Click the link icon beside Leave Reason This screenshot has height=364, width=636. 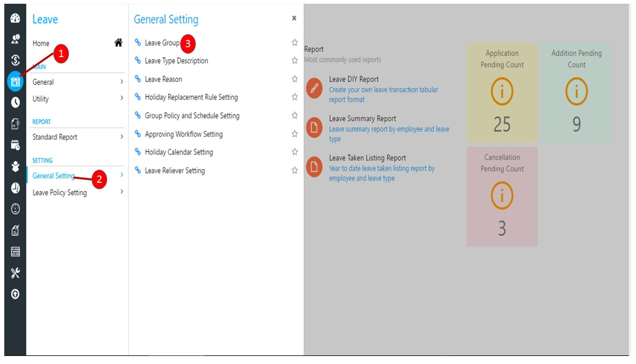(x=138, y=79)
